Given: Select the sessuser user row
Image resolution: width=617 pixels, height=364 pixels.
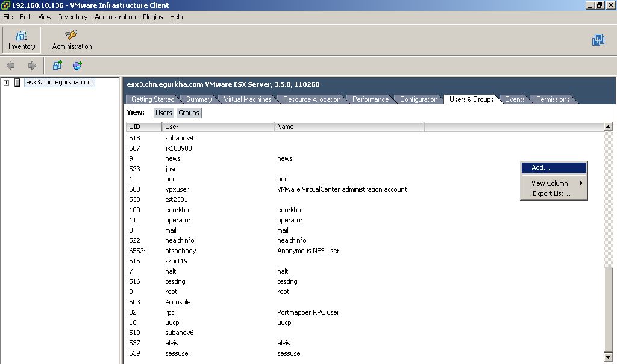Looking at the screenshot, I should click(365, 353).
